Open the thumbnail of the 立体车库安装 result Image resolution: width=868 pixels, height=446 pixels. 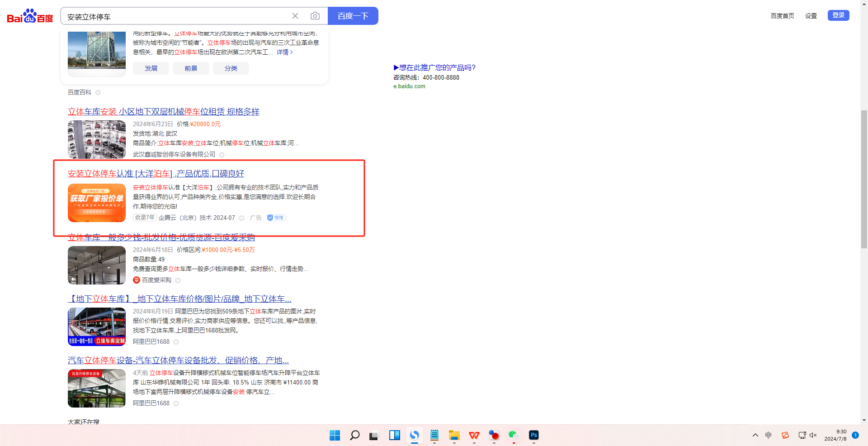click(x=97, y=139)
